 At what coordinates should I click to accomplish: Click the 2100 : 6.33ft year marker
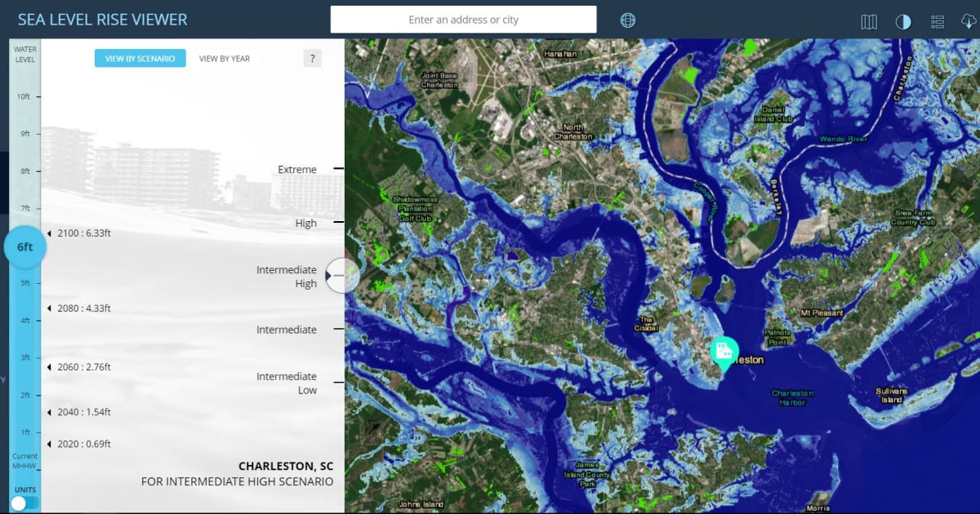[80, 233]
